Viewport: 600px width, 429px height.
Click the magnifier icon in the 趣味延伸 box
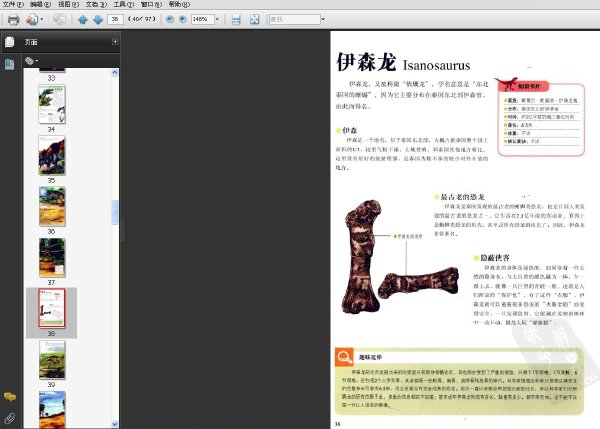point(344,357)
